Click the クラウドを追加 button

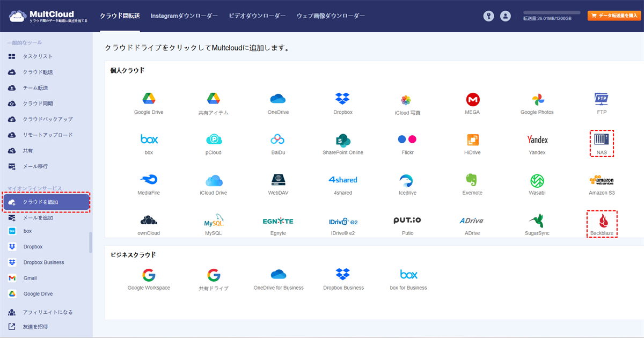46,202
